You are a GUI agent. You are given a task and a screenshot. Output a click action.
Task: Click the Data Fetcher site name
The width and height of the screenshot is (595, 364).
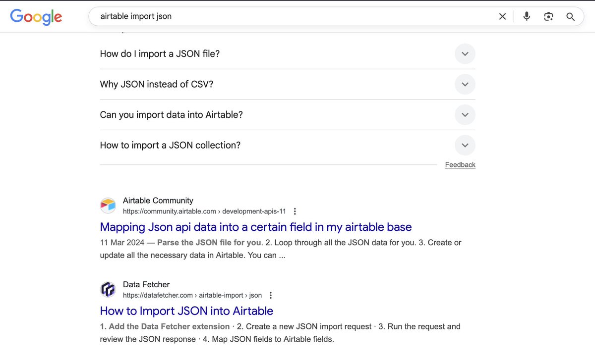tap(146, 284)
